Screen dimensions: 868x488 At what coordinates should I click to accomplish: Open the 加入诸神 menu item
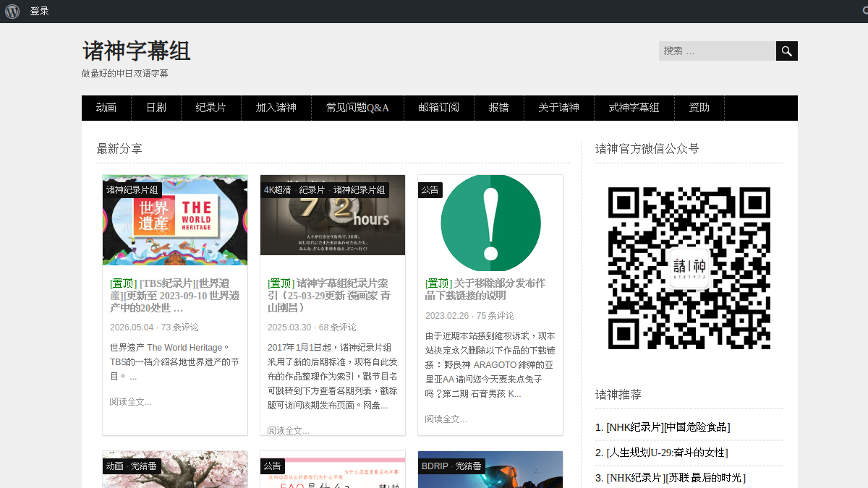[276, 108]
